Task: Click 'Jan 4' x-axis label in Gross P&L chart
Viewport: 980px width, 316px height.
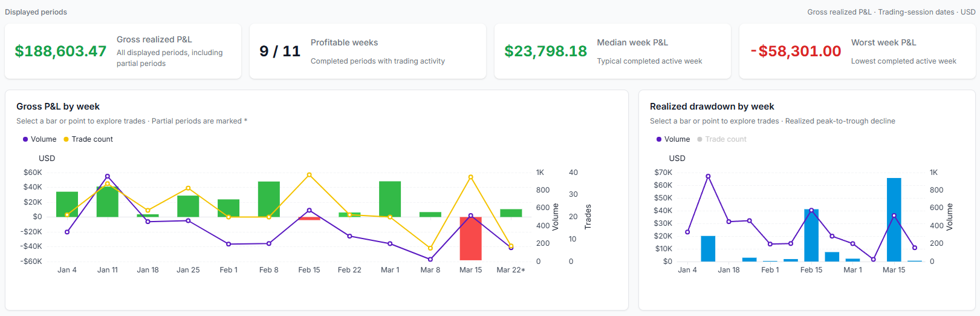Action: click(67, 270)
